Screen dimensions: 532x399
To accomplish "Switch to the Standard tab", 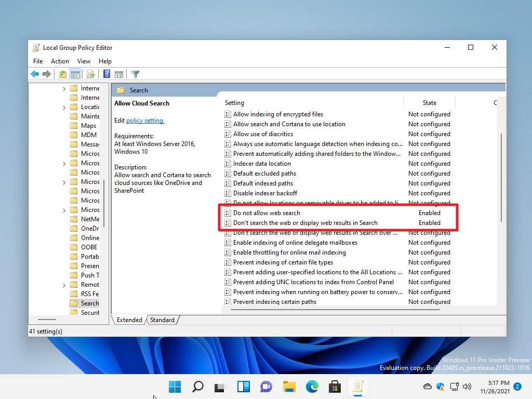I will (162, 320).
